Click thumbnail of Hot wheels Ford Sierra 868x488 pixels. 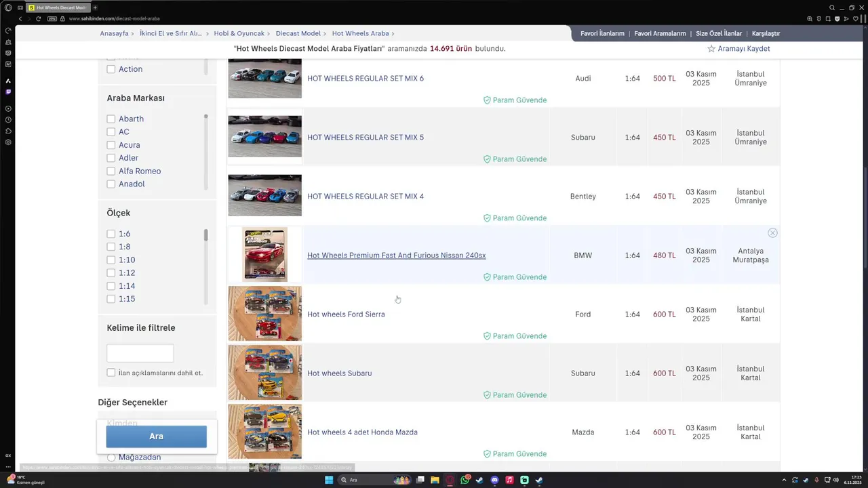point(264,313)
